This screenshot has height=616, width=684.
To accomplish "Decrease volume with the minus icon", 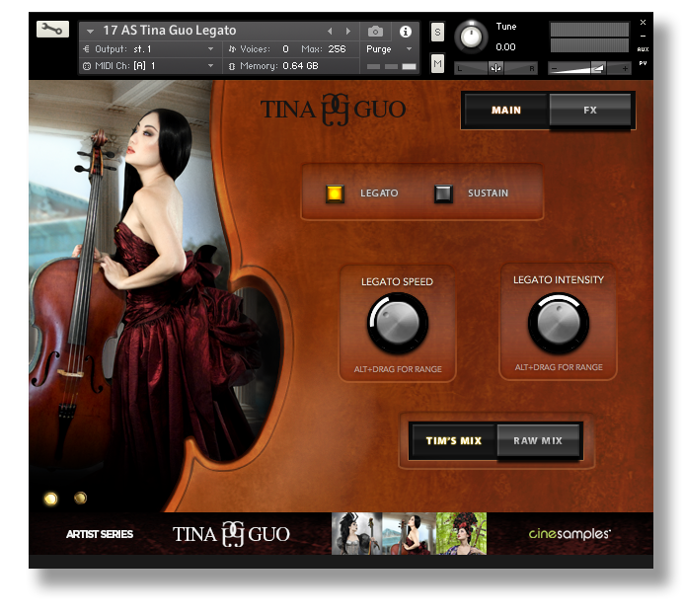I will click(x=554, y=68).
